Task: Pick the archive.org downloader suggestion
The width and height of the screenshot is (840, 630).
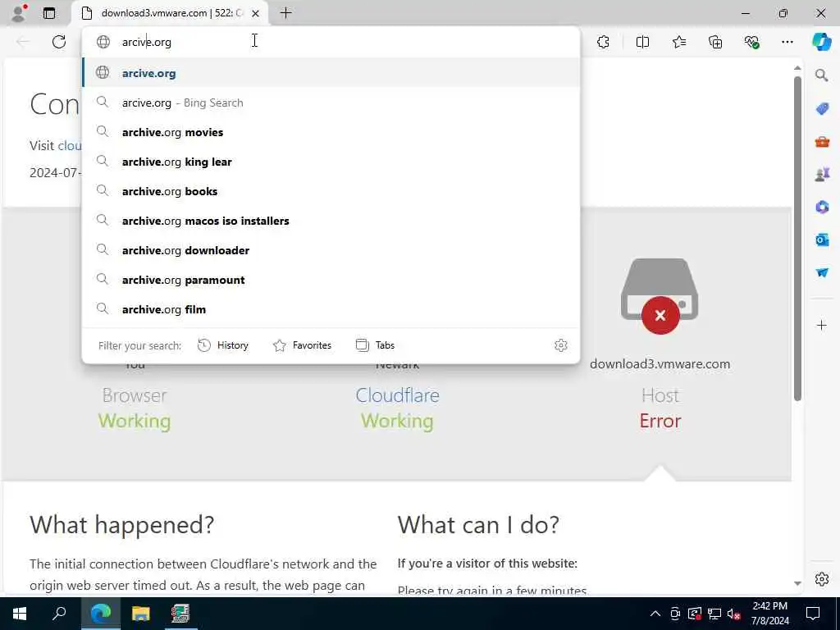Action: (x=331, y=249)
